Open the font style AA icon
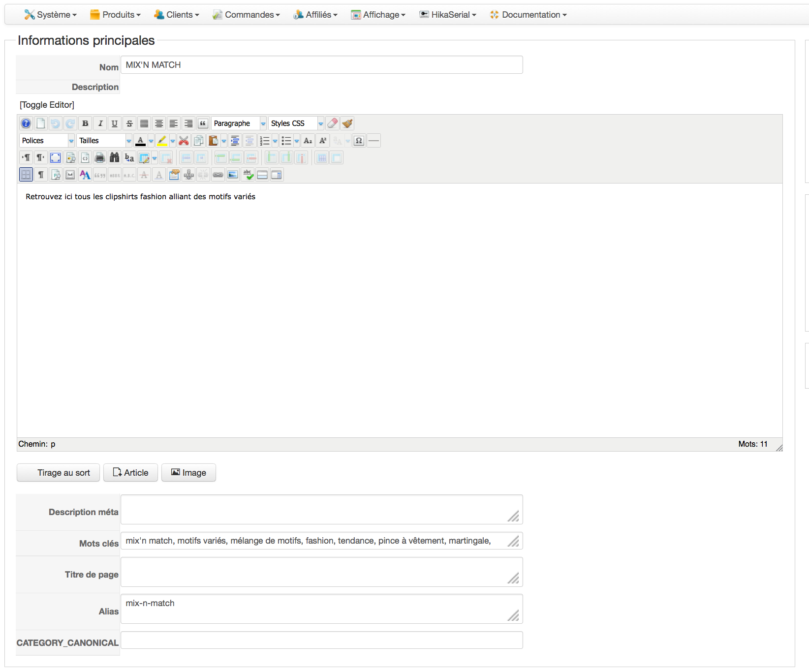The height and width of the screenshot is (672, 809). pos(85,175)
